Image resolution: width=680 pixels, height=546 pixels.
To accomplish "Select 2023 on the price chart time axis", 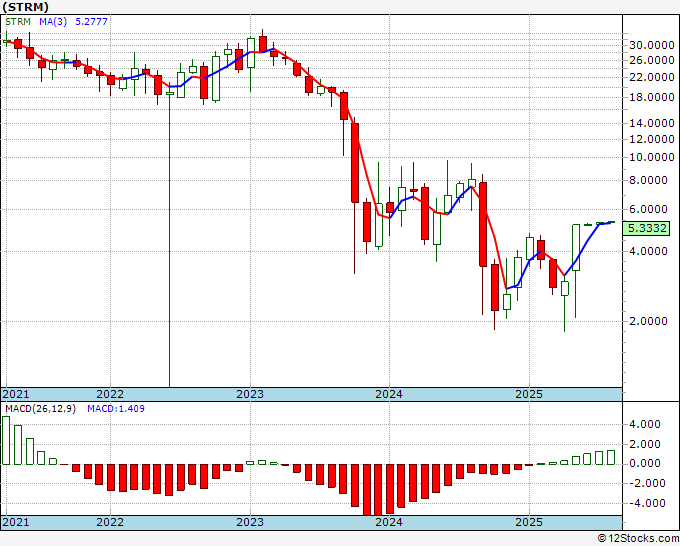I will (250, 394).
